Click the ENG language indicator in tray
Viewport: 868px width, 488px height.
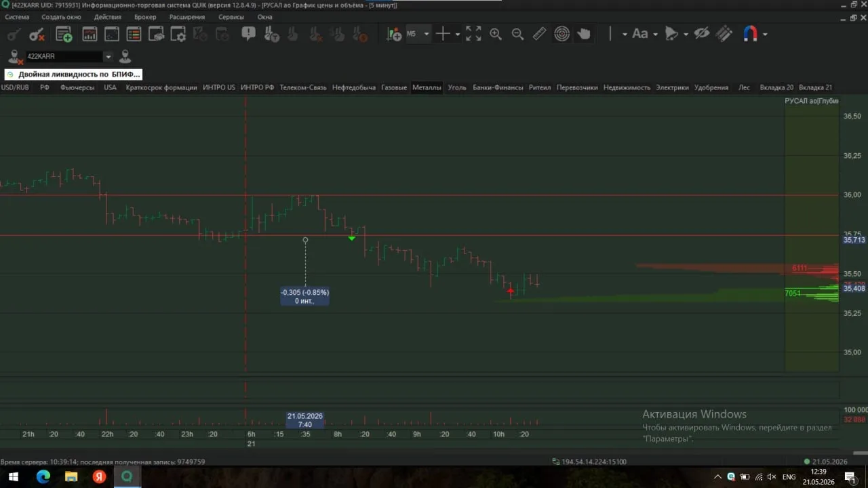click(789, 477)
